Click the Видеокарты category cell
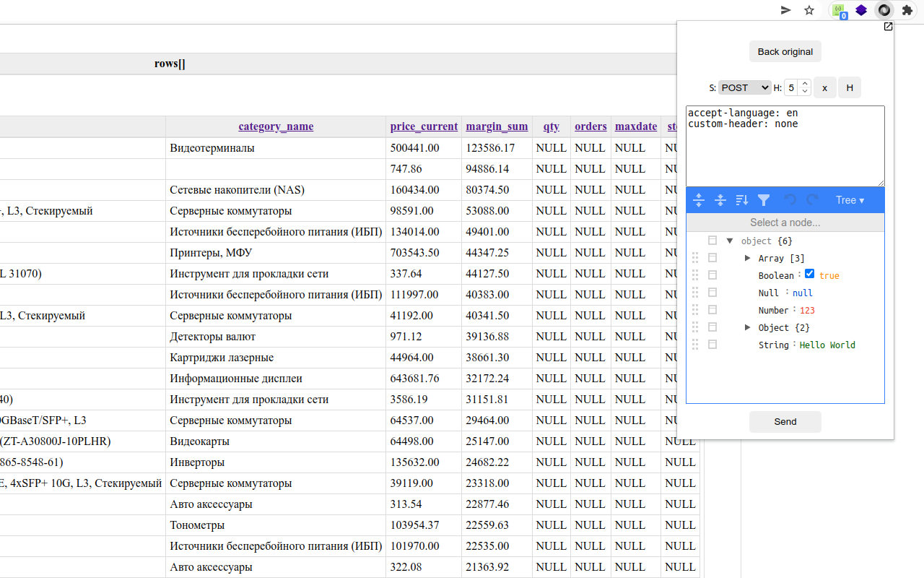This screenshot has width=924, height=578. (276, 441)
